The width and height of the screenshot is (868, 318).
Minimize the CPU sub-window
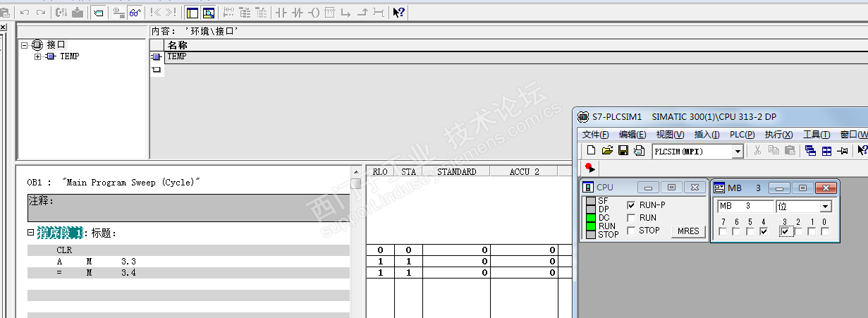click(649, 188)
